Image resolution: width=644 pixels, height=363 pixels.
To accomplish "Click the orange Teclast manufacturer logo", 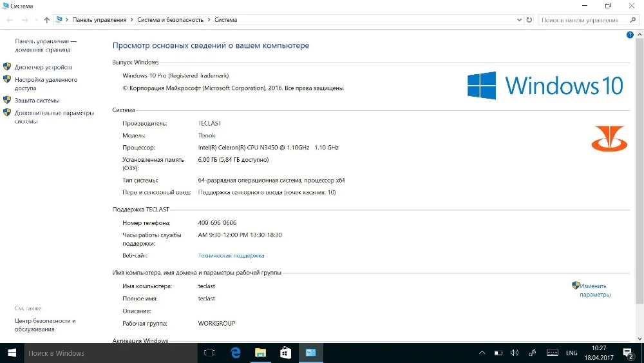I will click(609, 139).
